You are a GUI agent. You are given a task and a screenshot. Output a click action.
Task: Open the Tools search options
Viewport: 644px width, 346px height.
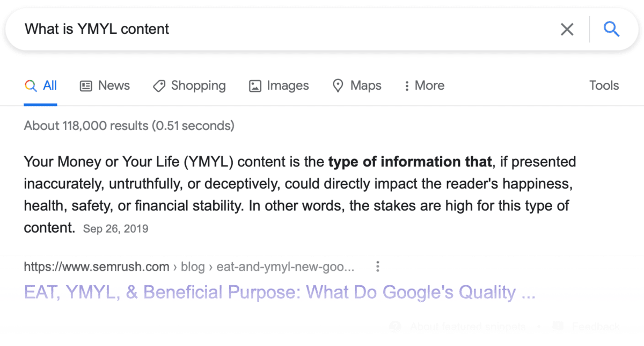click(x=604, y=86)
